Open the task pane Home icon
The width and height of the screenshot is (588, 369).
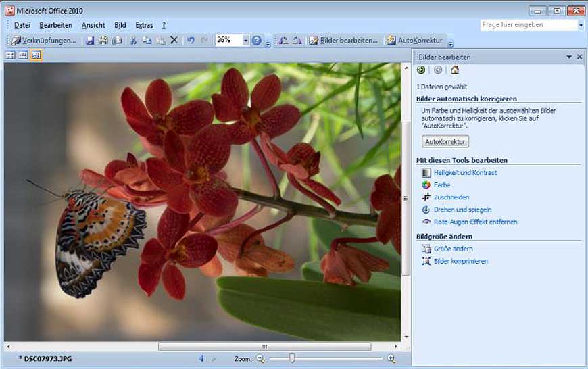455,70
